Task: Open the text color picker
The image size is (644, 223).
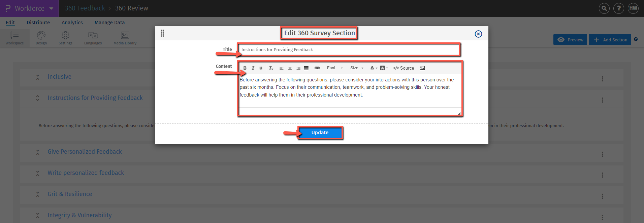Action: [x=374, y=68]
